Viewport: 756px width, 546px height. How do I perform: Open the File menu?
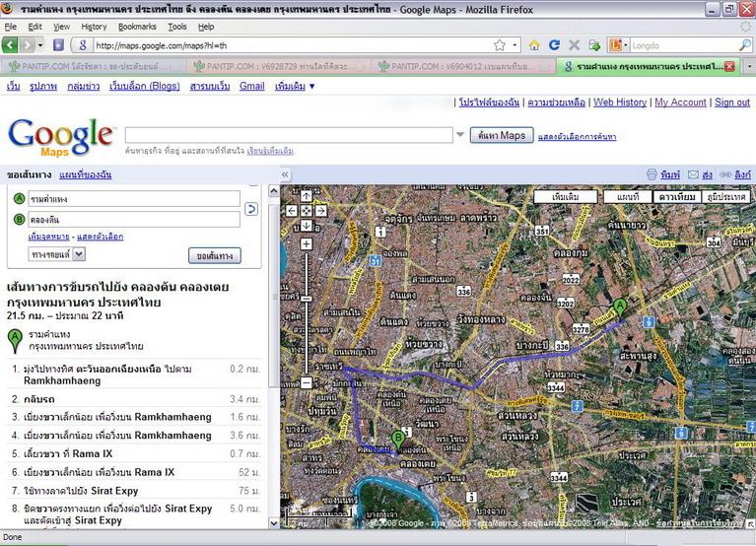point(10,27)
